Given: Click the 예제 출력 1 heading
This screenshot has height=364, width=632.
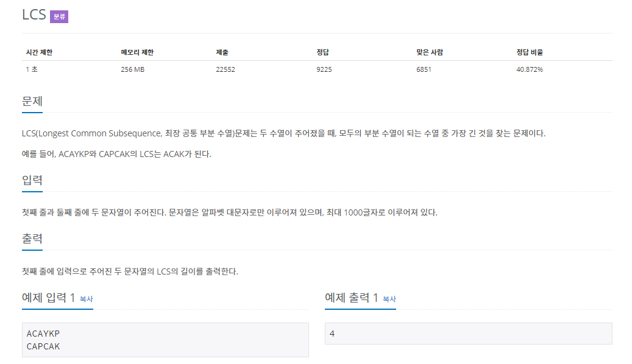Looking at the screenshot, I should [352, 298].
